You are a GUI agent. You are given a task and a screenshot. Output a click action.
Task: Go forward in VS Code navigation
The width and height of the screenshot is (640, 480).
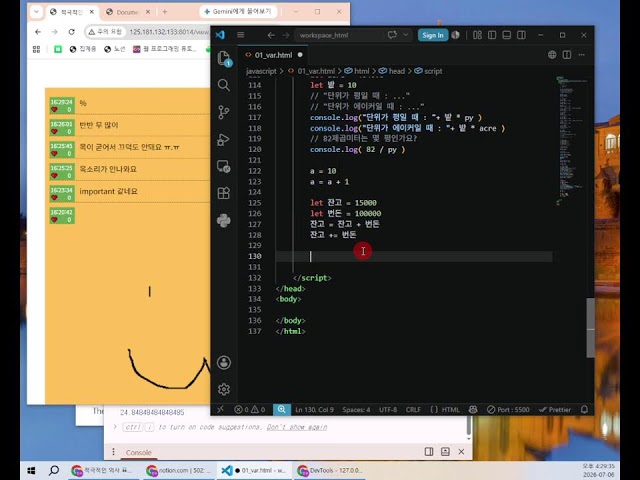pos(286,36)
